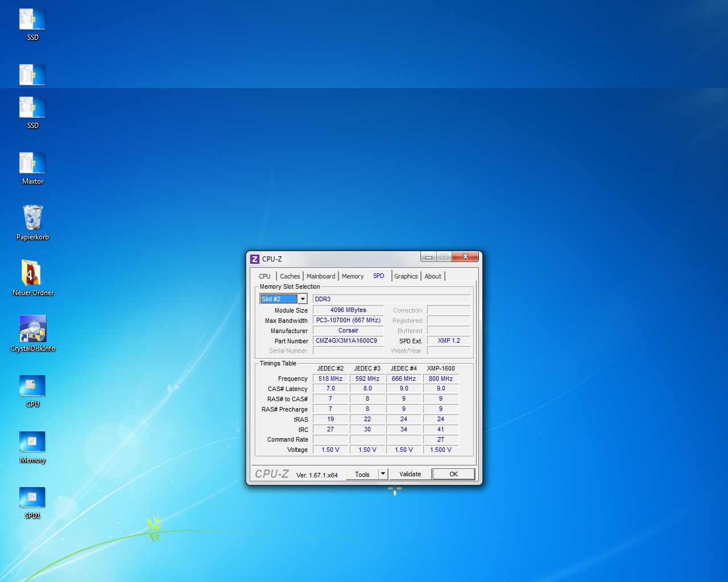Expand the Tools button dropdown arrow
Image resolution: width=728 pixels, height=582 pixels.
pyautogui.click(x=383, y=474)
